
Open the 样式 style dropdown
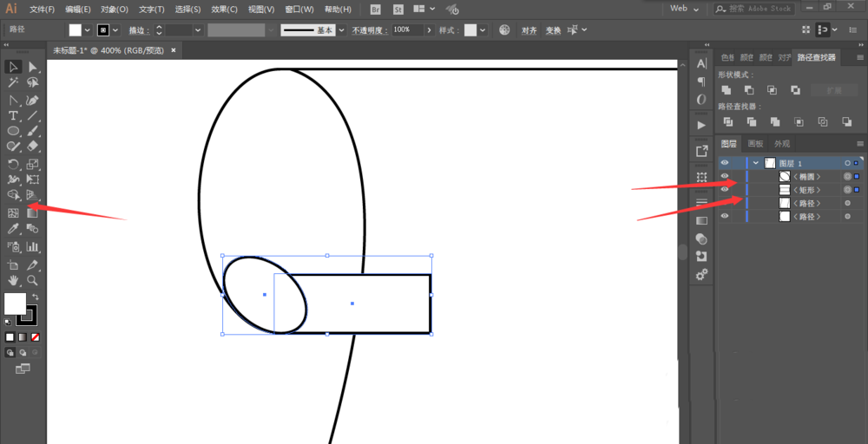(483, 29)
